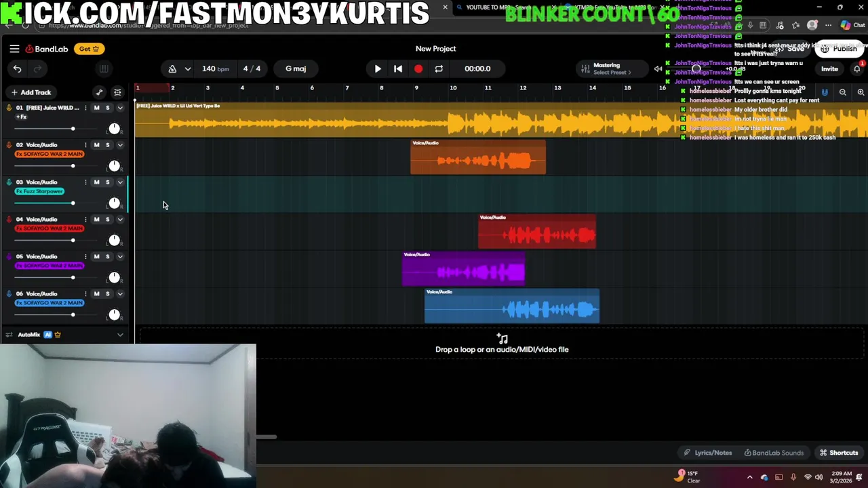Adjust the master volume slider knob

tap(696, 68)
